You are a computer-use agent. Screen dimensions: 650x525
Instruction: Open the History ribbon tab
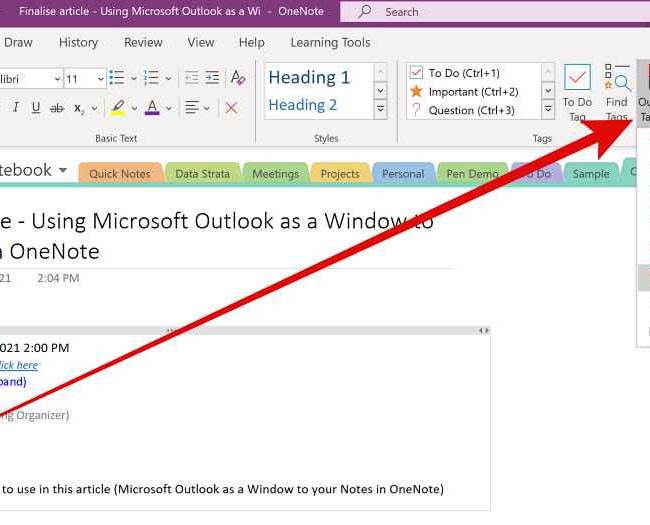click(x=78, y=42)
